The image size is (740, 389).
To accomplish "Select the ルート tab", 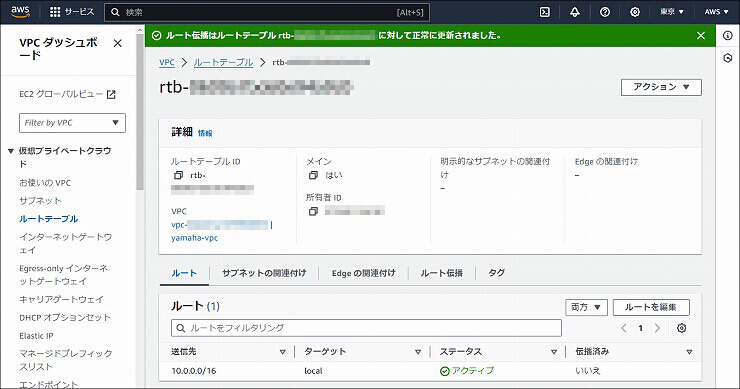I will 184,273.
